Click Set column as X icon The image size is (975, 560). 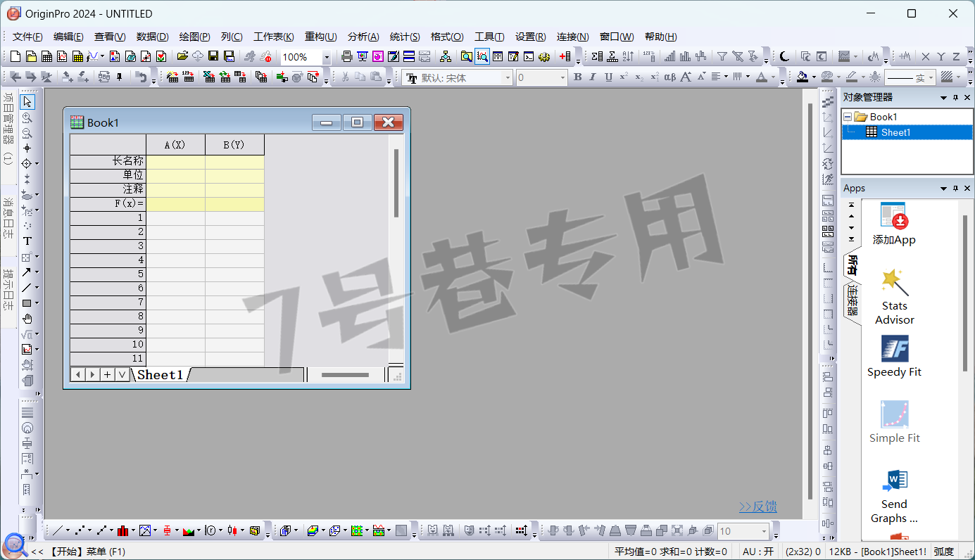click(x=925, y=56)
